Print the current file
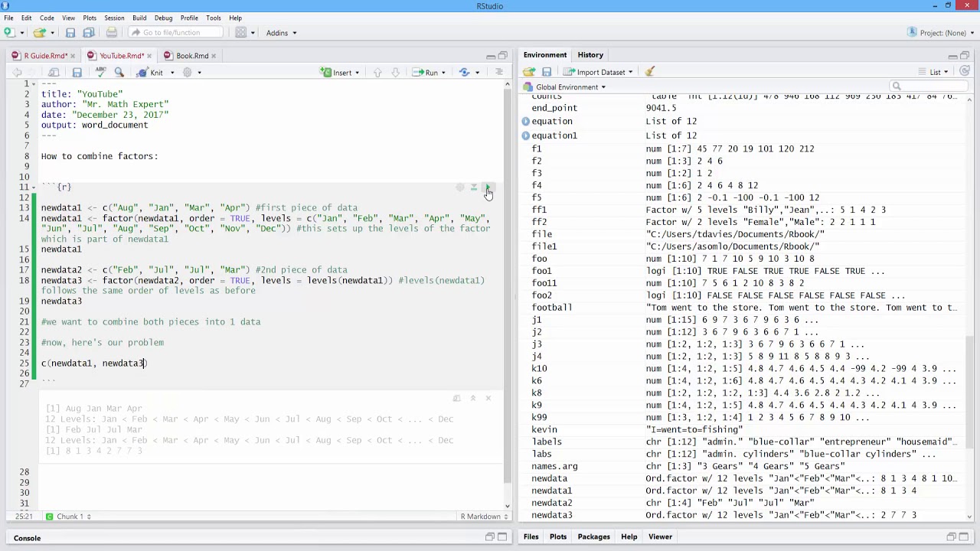This screenshot has height=551, width=980. (112, 33)
